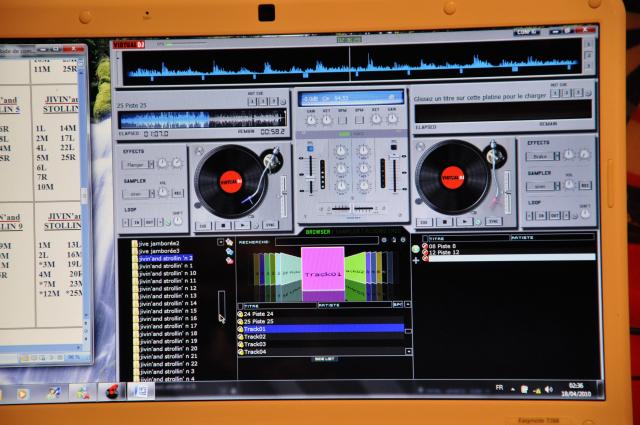Click the volume speaker icon in system tray
This screenshot has width=640, height=425.
(x=549, y=389)
